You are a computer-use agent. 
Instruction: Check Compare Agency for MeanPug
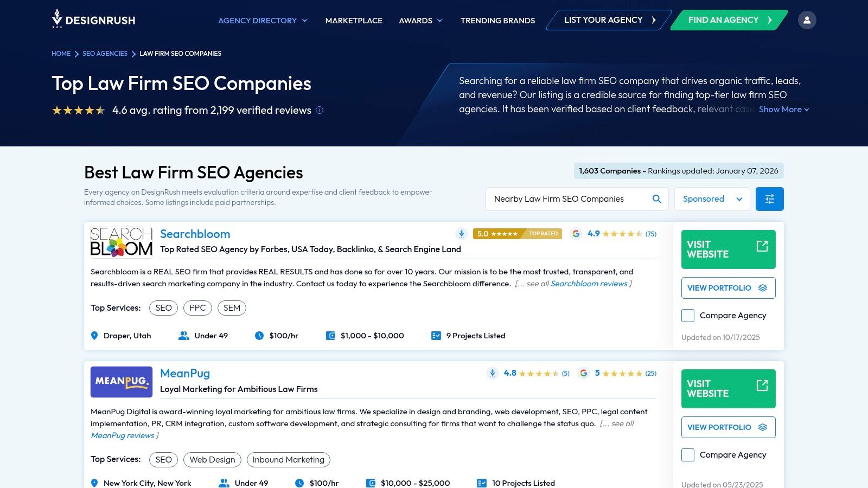pyautogui.click(x=687, y=455)
